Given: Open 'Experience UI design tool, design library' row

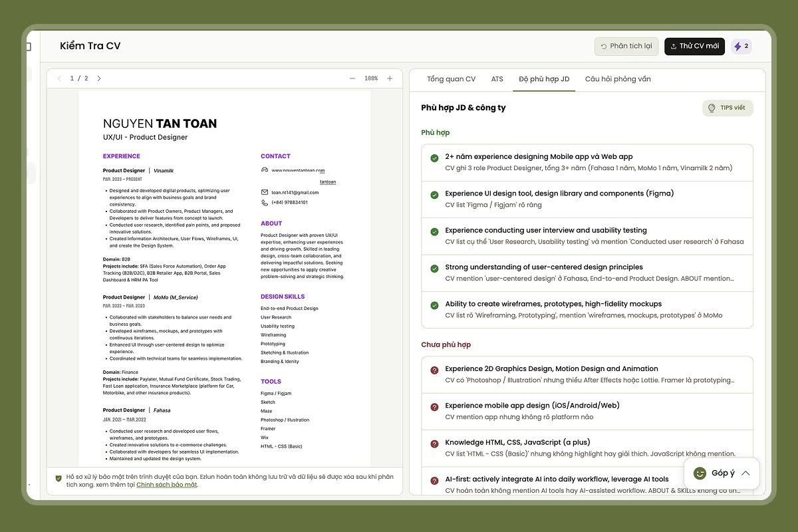Looking at the screenshot, I should tap(587, 199).
